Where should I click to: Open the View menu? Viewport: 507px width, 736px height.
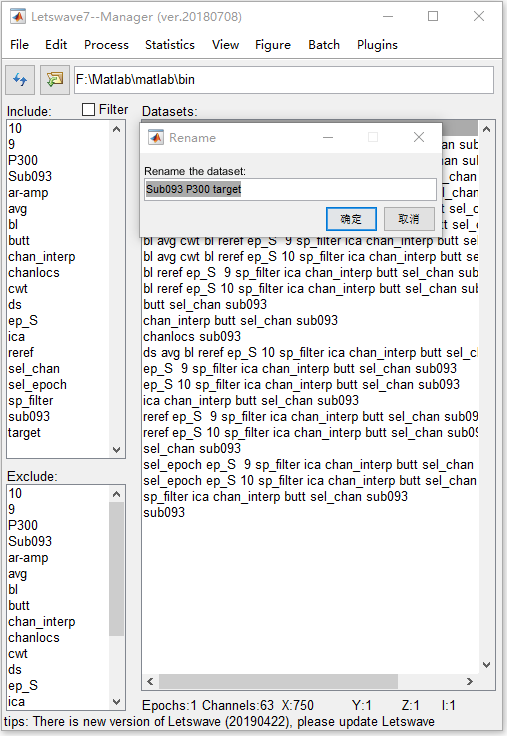click(225, 45)
